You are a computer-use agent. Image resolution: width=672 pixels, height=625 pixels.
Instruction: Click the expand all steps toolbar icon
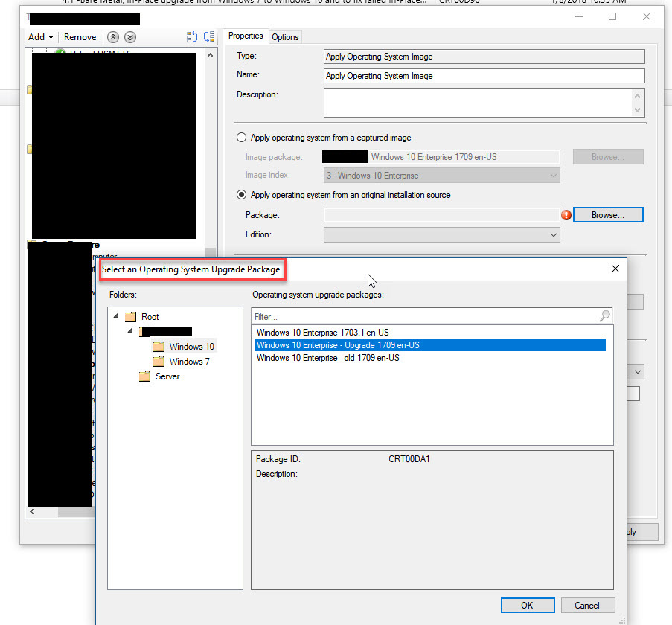(x=191, y=37)
